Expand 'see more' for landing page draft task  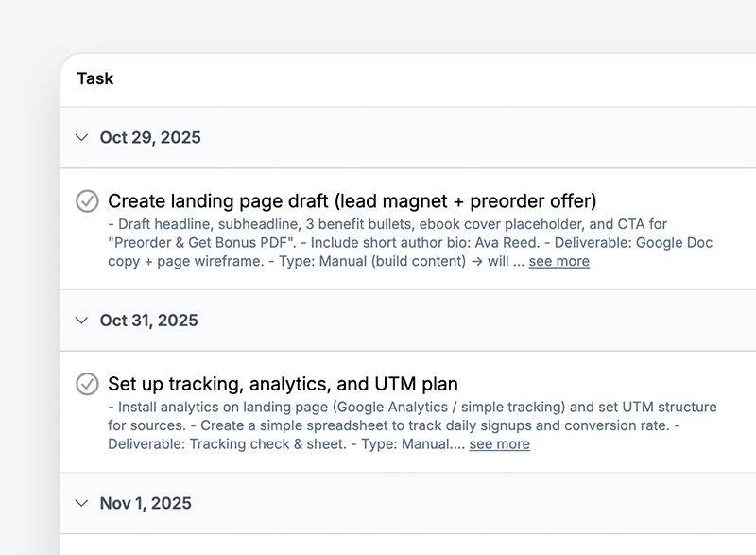[558, 261]
